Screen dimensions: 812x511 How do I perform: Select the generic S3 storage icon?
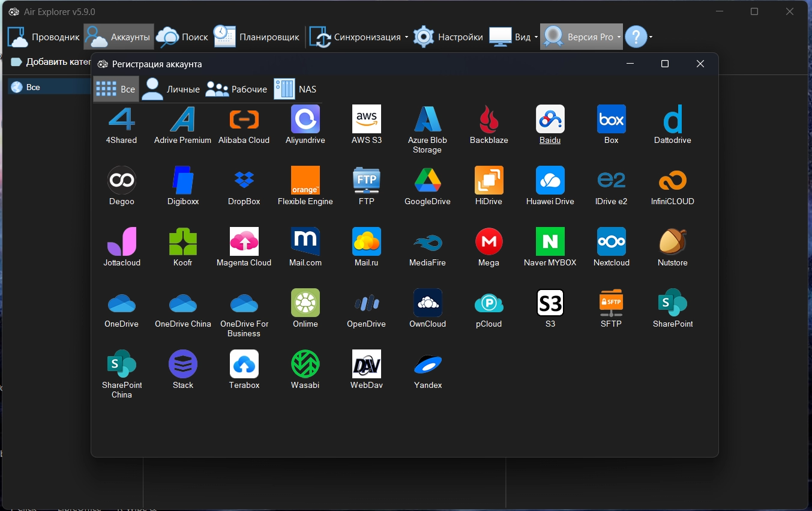(550, 303)
